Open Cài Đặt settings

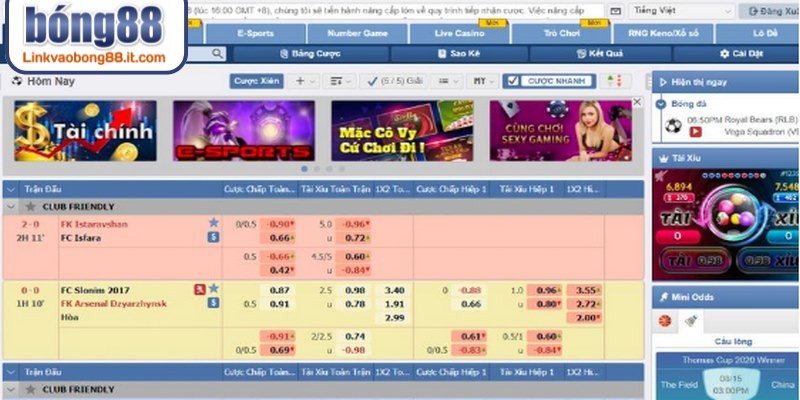[741, 54]
